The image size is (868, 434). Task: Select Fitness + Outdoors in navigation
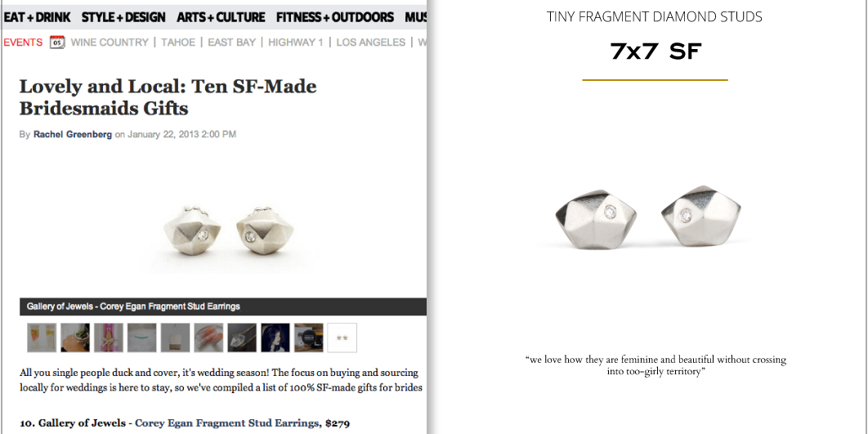coord(334,16)
